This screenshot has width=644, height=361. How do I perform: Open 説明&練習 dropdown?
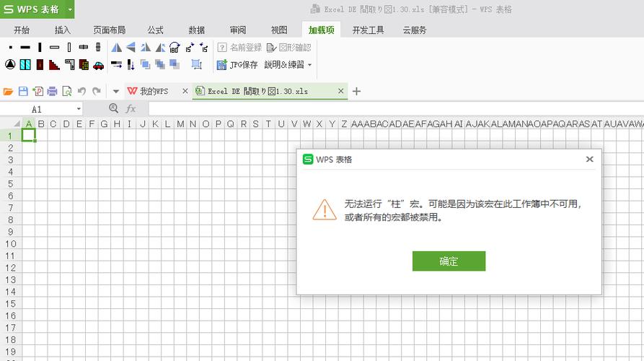pyautogui.click(x=288, y=65)
